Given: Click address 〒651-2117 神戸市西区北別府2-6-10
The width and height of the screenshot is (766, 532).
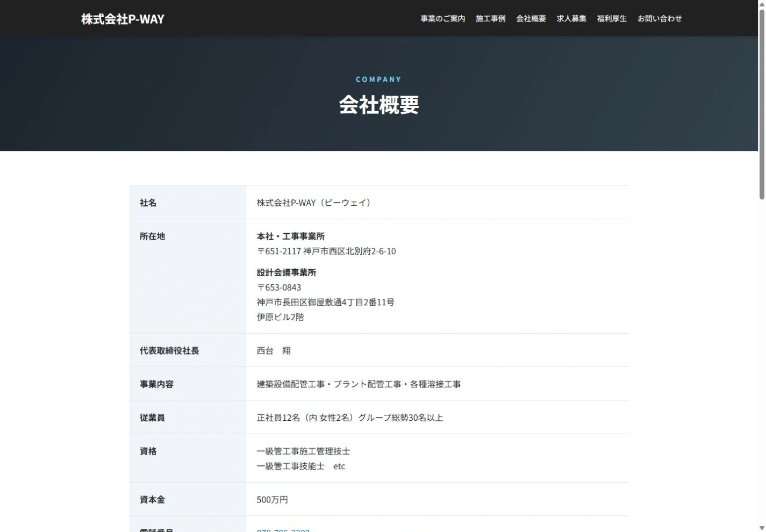Looking at the screenshot, I should tap(326, 251).
